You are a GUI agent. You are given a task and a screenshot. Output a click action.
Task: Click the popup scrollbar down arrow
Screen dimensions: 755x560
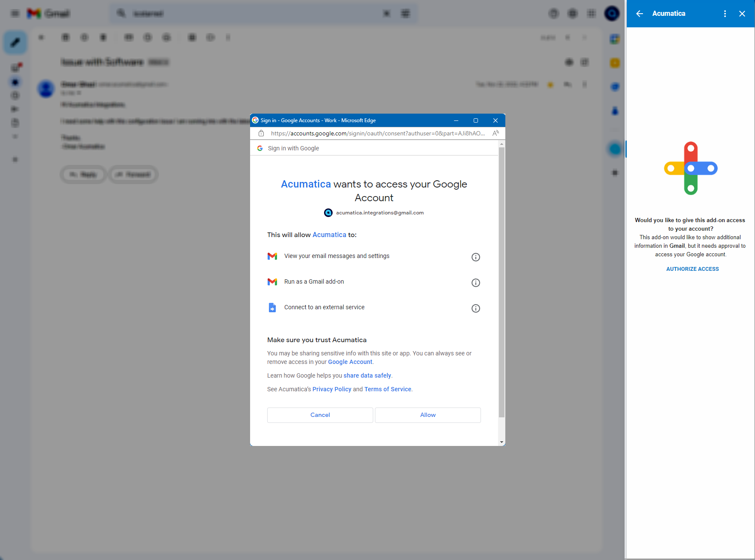pyautogui.click(x=502, y=442)
